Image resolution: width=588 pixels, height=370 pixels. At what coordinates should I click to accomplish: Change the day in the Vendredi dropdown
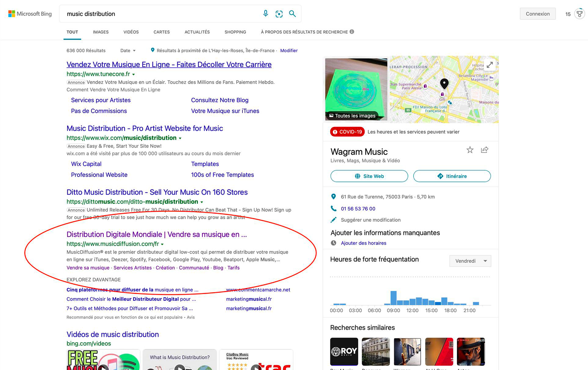470,261
